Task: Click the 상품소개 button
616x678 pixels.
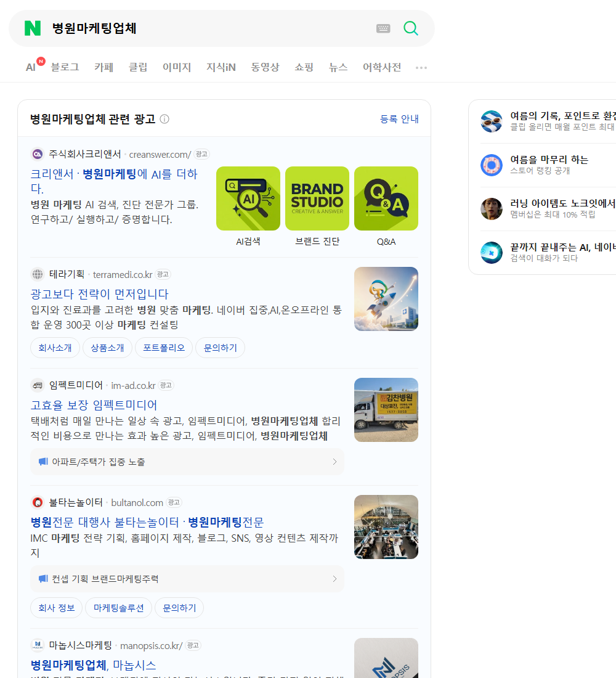Action: [x=107, y=348]
